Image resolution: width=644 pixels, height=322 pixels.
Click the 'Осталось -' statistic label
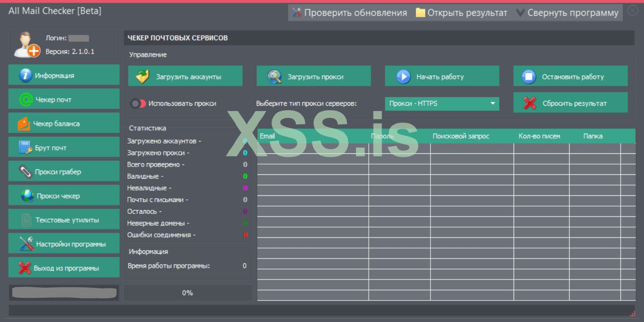[x=144, y=211]
